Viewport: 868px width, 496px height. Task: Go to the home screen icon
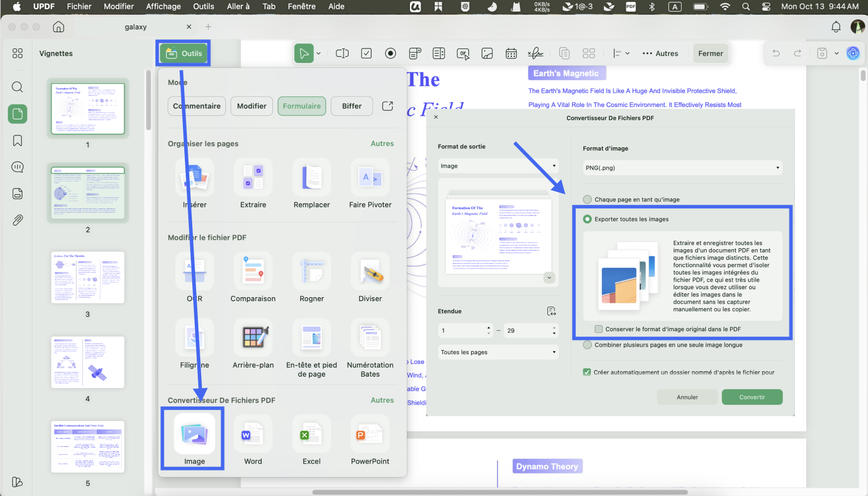(58, 27)
